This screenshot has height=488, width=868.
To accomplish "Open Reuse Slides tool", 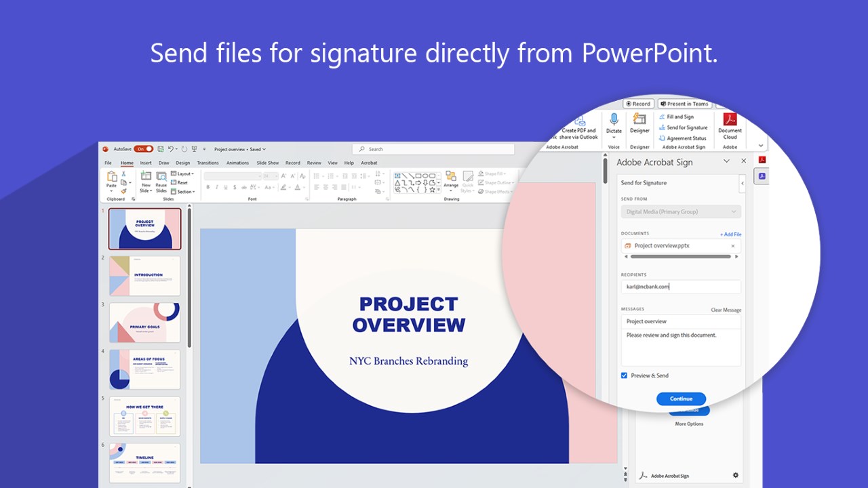I will pyautogui.click(x=161, y=182).
